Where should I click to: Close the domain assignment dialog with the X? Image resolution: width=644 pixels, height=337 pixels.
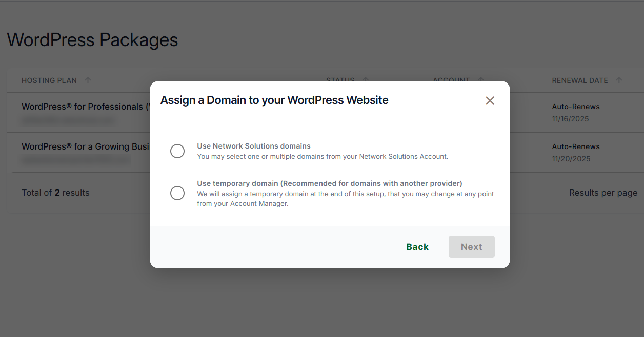click(490, 100)
